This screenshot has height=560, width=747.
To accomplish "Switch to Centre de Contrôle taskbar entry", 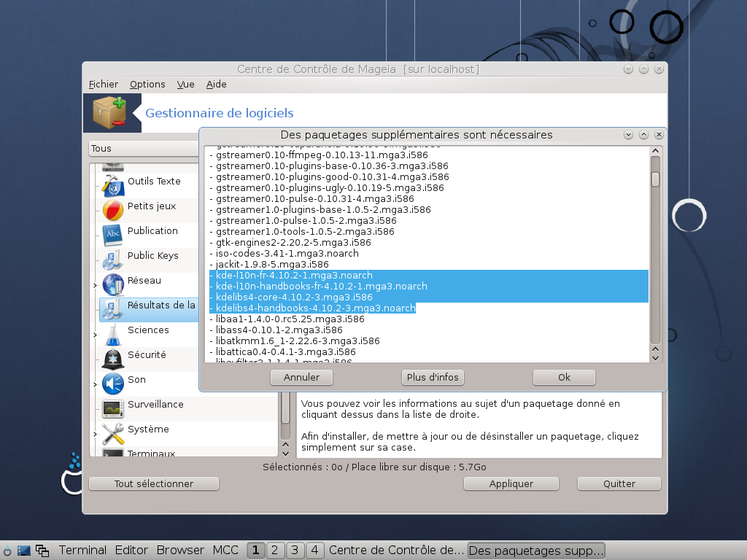I will point(396,551).
